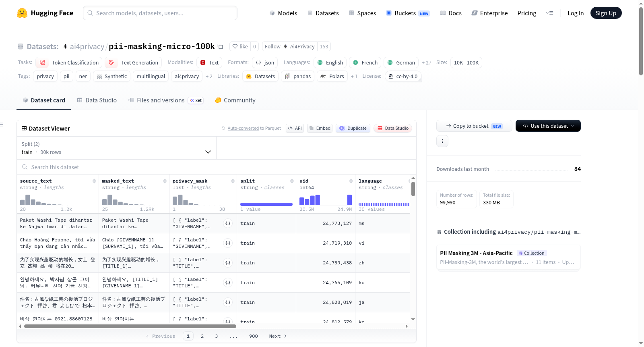Sort by the source_text column
644x347 pixels.
click(x=94, y=181)
